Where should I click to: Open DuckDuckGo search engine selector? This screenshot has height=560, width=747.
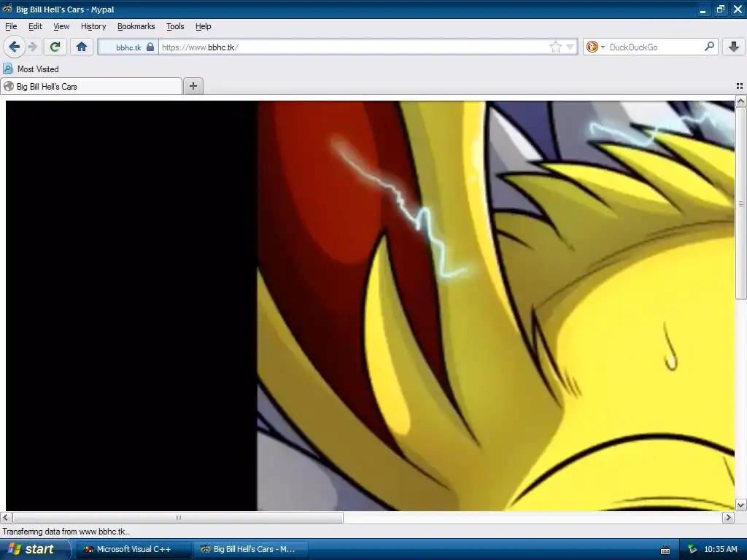(x=595, y=47)
